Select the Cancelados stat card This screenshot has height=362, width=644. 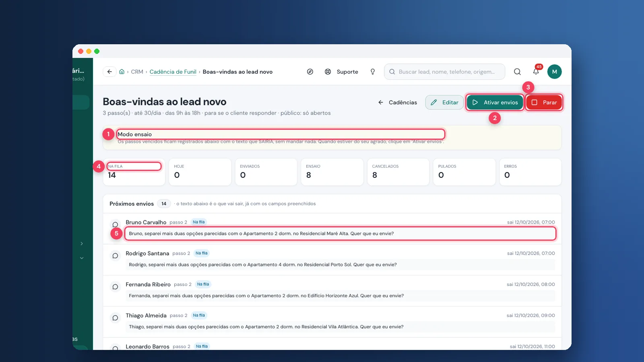click(398, 172)
